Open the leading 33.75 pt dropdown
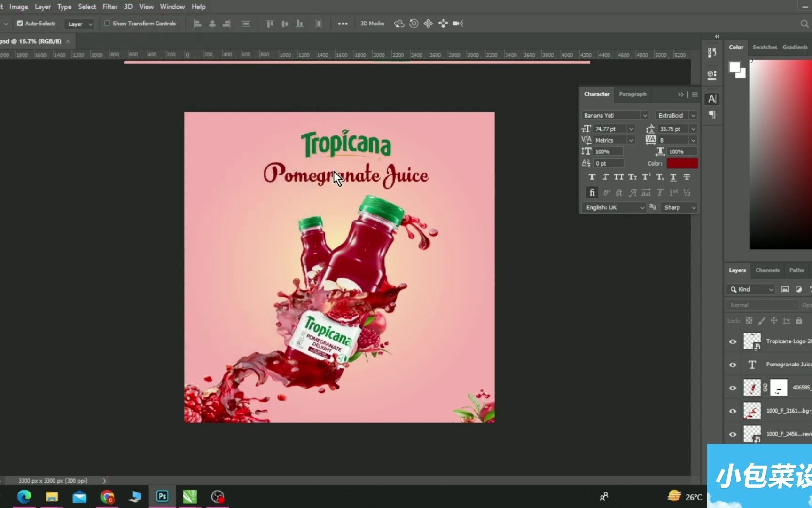812x508 pixels. point(693,129)
